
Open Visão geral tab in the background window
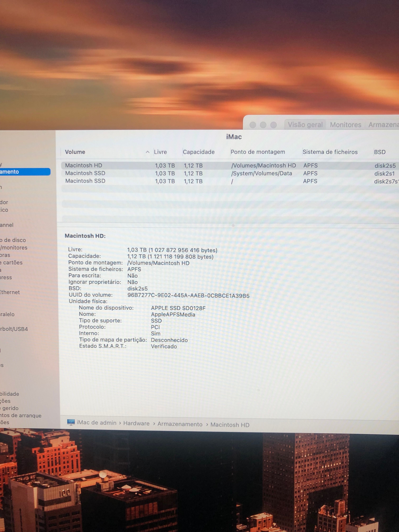305,125
